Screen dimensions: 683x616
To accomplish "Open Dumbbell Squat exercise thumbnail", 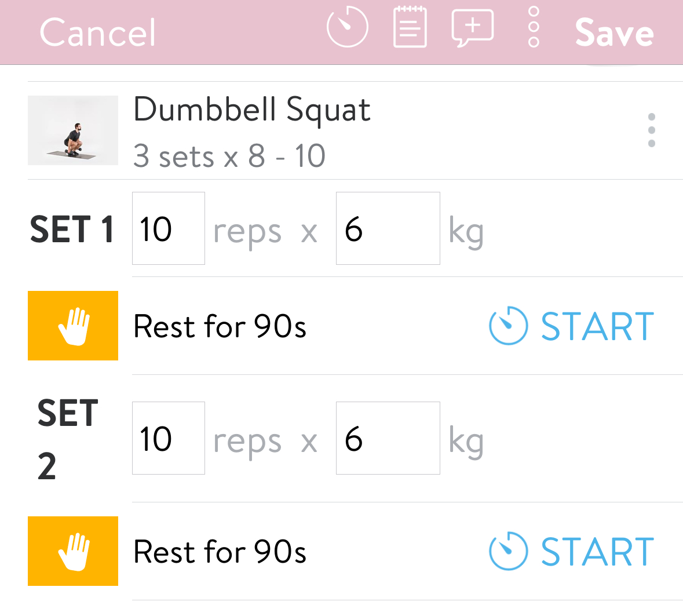I will coord(73,130).
